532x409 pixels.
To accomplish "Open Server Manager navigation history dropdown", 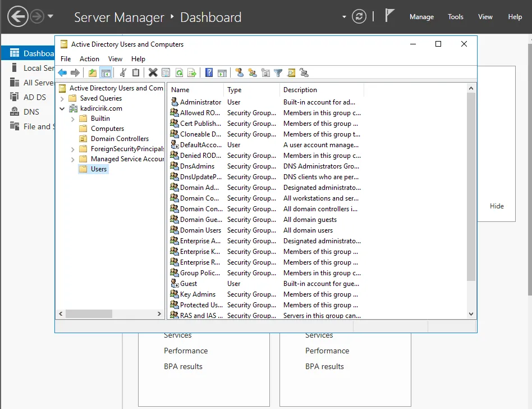I will click(51, 16).
